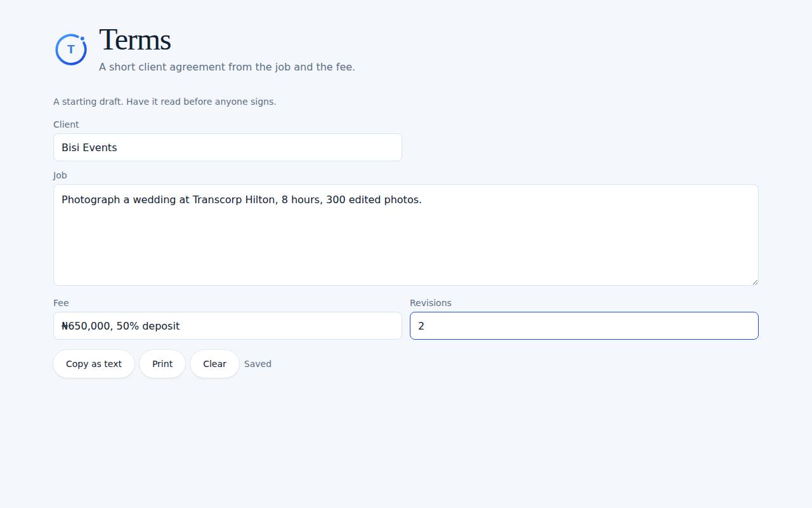Clear the form with the Clear button
Image resolution: width=812 pixels, height=508 pixels.
tap(214, 364)
